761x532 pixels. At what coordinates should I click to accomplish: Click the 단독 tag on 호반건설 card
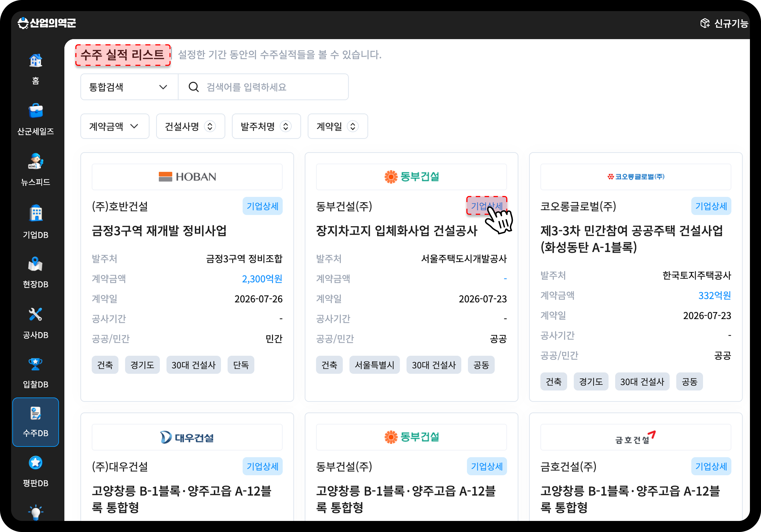tap(241, 365)
